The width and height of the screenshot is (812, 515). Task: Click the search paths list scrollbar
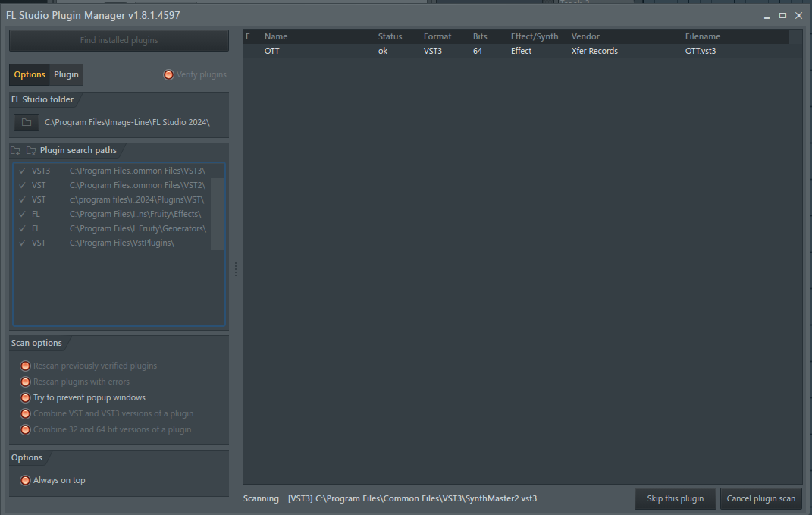[x=217, y=214]
